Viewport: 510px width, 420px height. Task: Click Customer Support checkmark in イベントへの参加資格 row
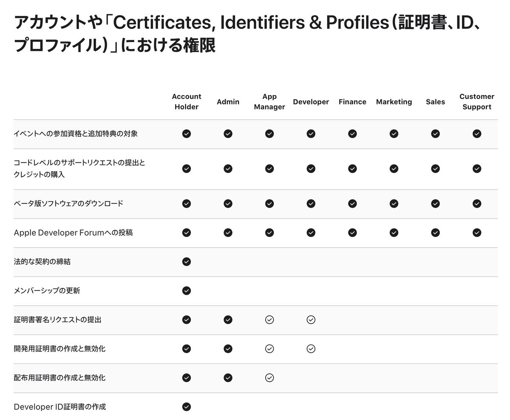(x=477, y=134)
